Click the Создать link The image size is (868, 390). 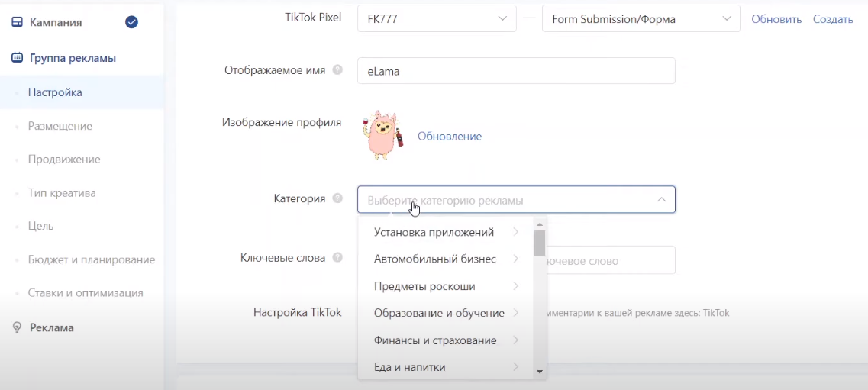(x=833, y=19)
